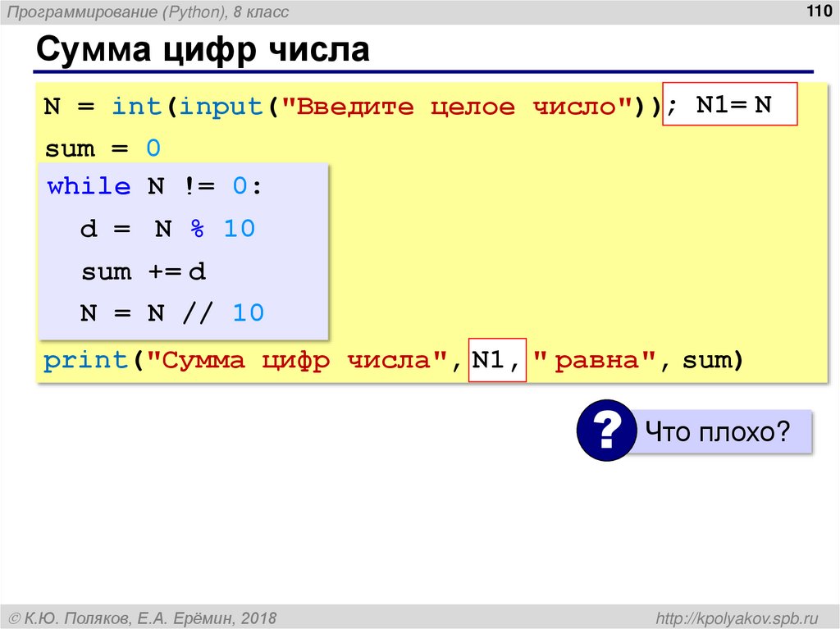Click the "input" keyword in first line
This screenshot has height=629, width=840.
(x=221, y=107)
